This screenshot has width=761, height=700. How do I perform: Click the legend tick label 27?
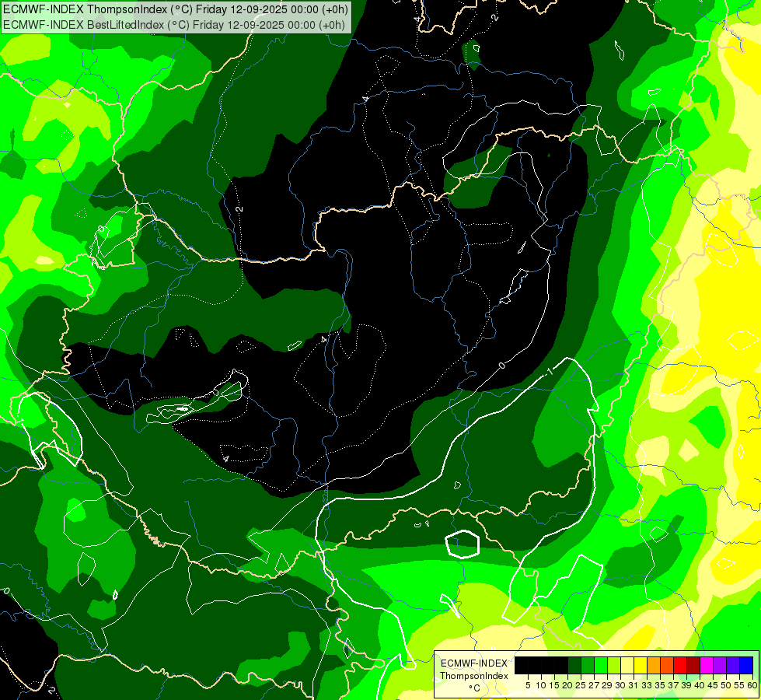pos(594,685)
